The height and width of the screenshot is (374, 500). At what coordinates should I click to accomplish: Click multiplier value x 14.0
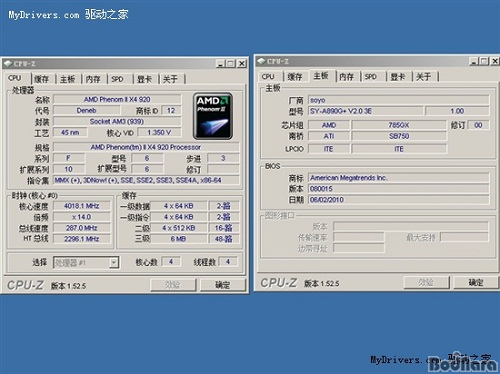click(x=82, y=217)
